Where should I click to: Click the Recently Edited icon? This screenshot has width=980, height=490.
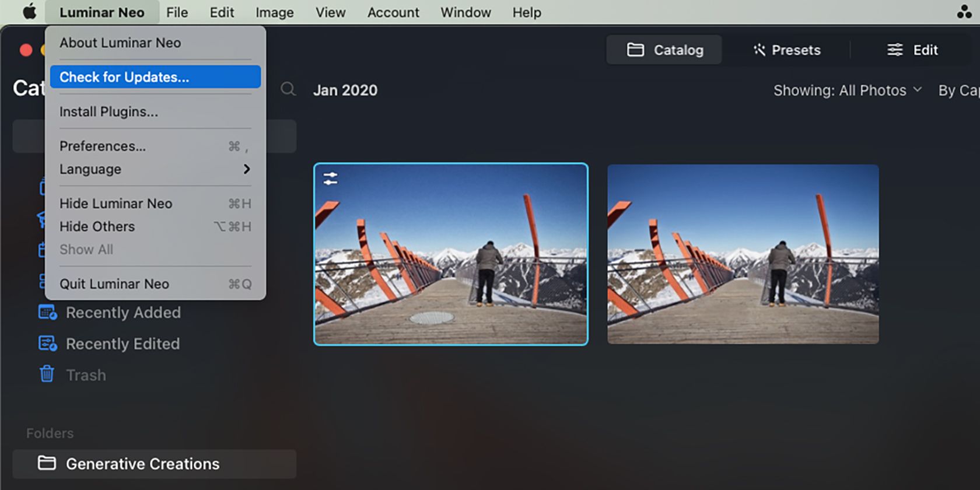tap(48, 344)
